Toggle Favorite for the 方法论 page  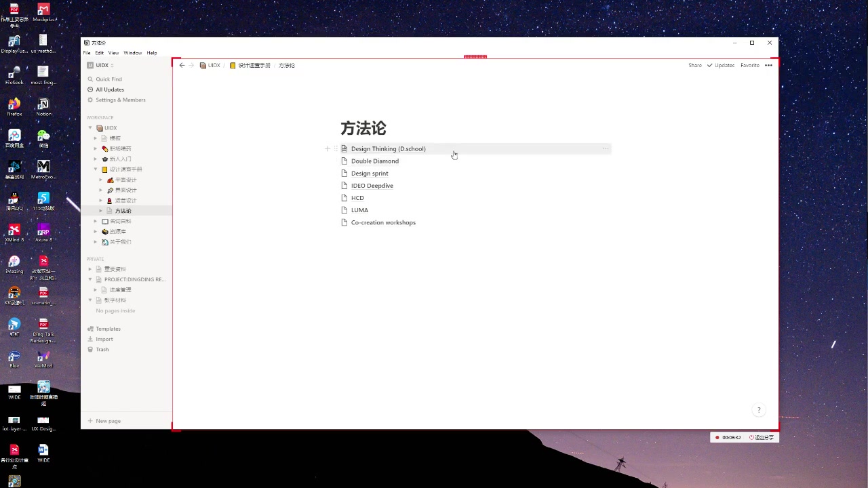tap(749, 65)
